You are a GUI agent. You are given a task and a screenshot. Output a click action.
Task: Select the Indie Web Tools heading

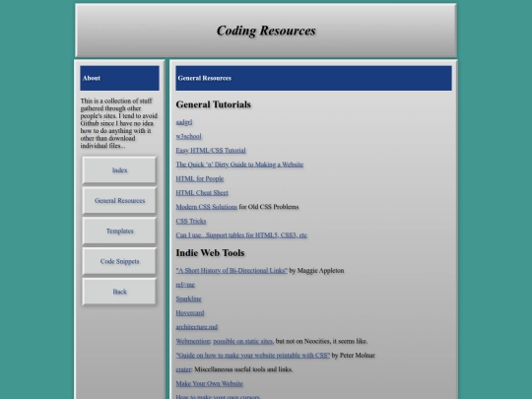(210, 253)
